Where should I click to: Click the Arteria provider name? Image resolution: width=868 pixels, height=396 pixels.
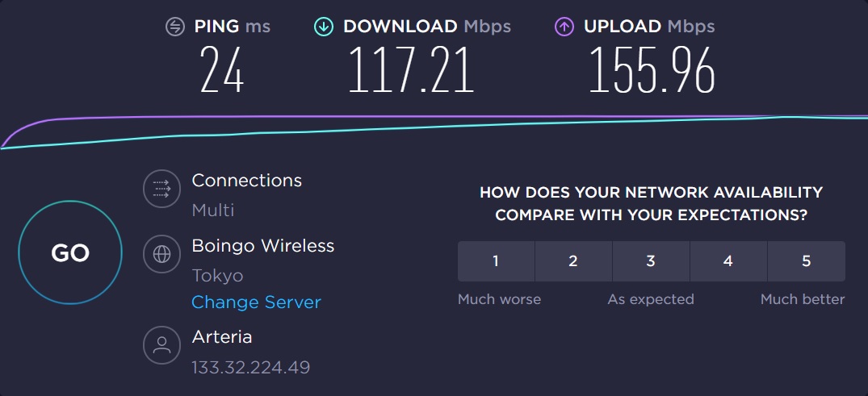pos(222,336)
